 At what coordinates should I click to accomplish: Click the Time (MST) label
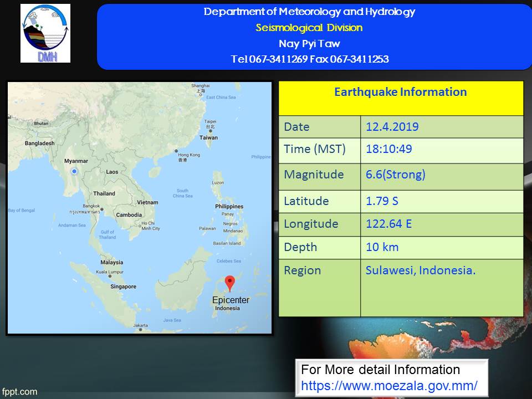click(315, 149)
